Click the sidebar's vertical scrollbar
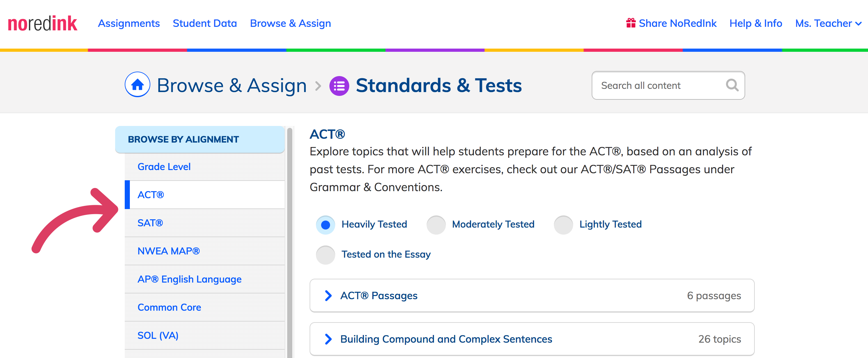The image size is (868, 358). pyautogui.click(x=289, y=243)
